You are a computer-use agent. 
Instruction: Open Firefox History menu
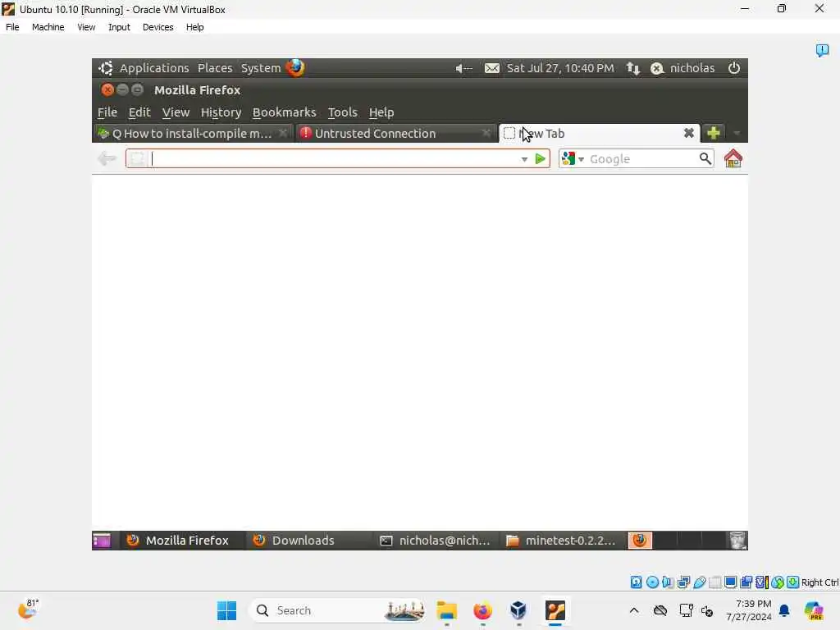pos(221,112)
